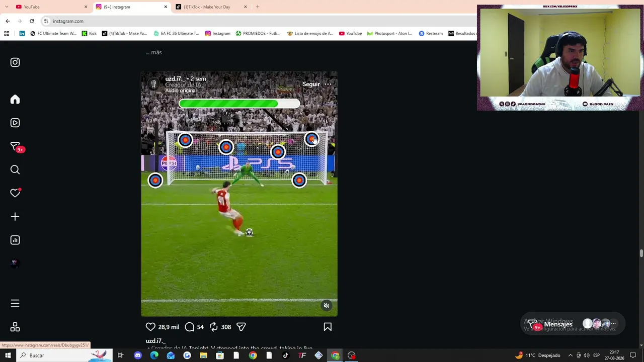Expand the tab search dropdown arrow
Viewport: 644px width, 362px height.
[x=6, y=7]
